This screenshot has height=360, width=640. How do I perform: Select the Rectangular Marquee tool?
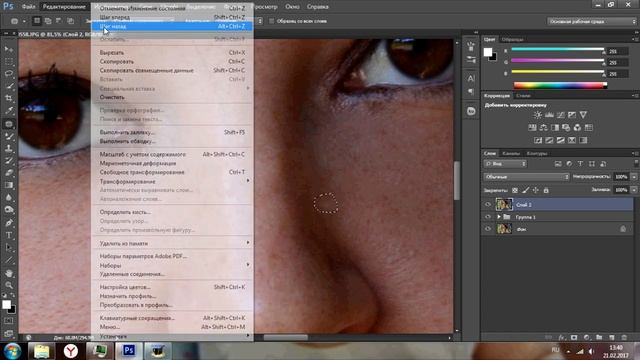tap(9, 62)
